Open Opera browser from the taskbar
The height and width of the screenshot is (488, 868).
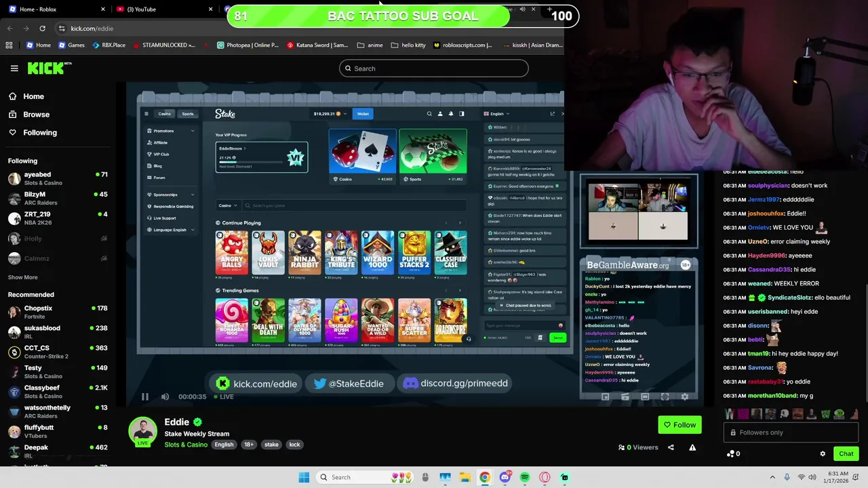(x=545, y=477)
